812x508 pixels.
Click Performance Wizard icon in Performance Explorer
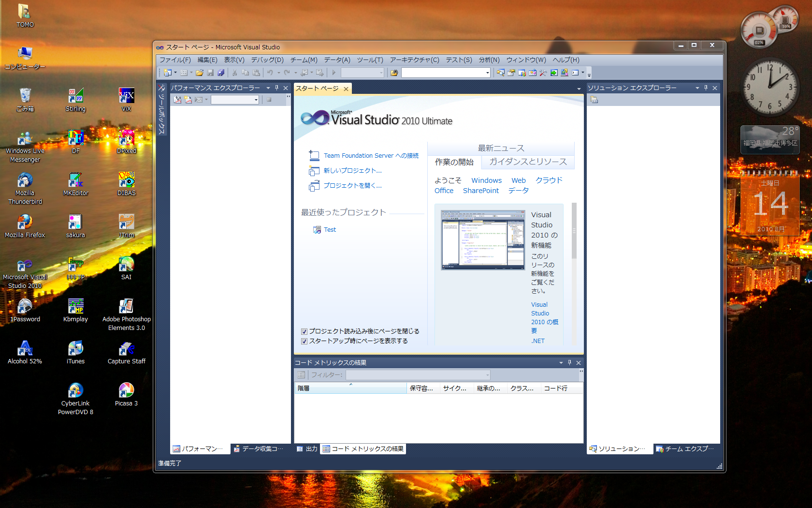click(x=177, y=100)
